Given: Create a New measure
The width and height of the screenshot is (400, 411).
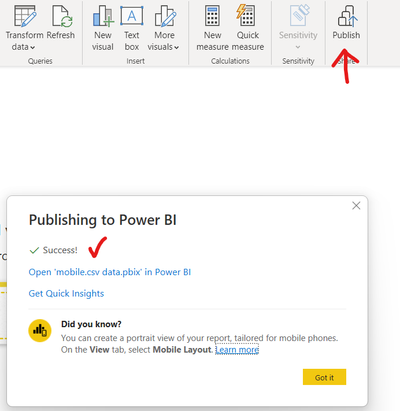Looking at the screenshot, I should [x=212, y=28].
